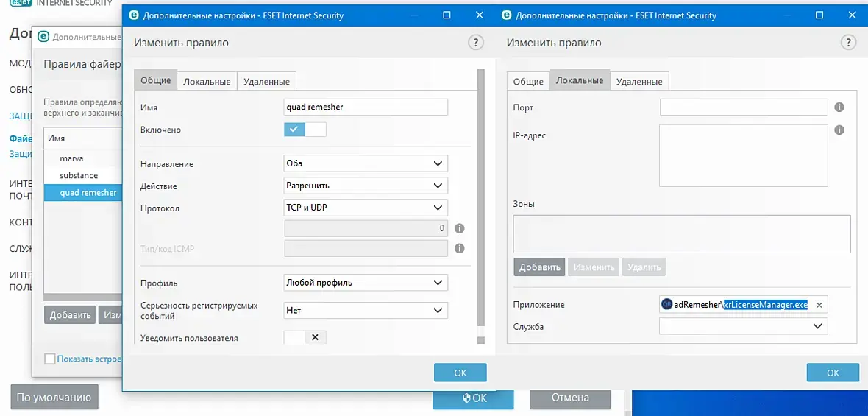868x416 pixels.
Task: Open Протокол dropdown TCP и UDP
Action: (x=366, y=207)
